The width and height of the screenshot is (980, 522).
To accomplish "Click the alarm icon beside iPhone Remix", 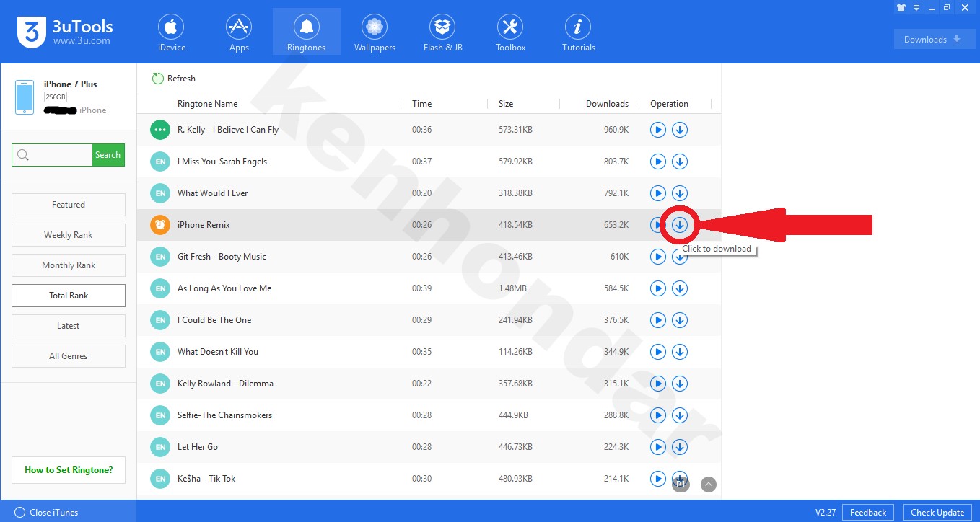I will (x=159, y=225).
